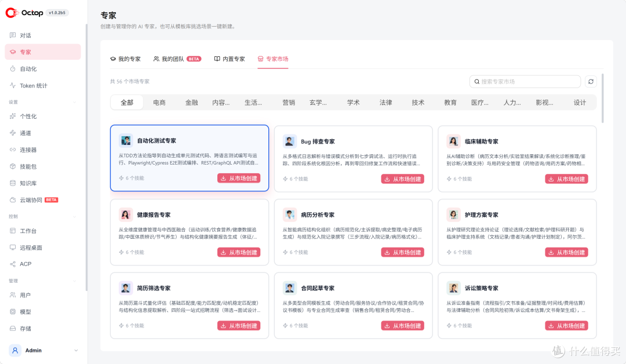Expand the Admin account dropdown chevron

(x=76, y=351)
